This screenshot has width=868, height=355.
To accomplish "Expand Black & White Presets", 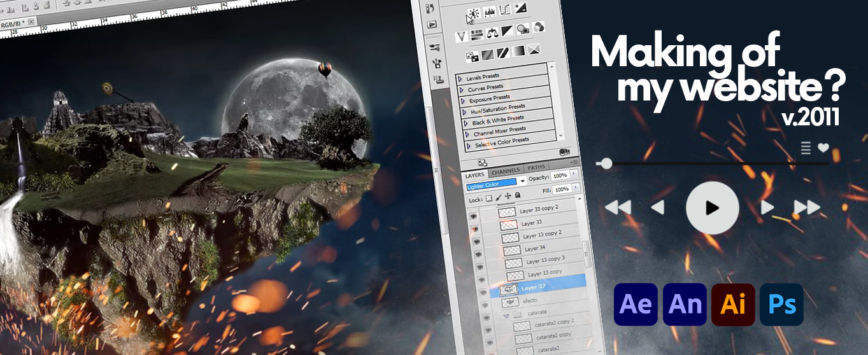I will [466, 123].
